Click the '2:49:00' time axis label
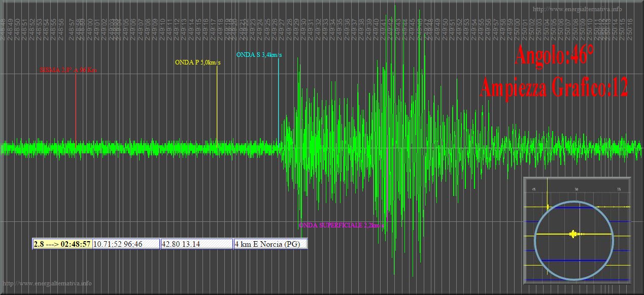This screenshot has width=644, height=295. coord(89,29)
